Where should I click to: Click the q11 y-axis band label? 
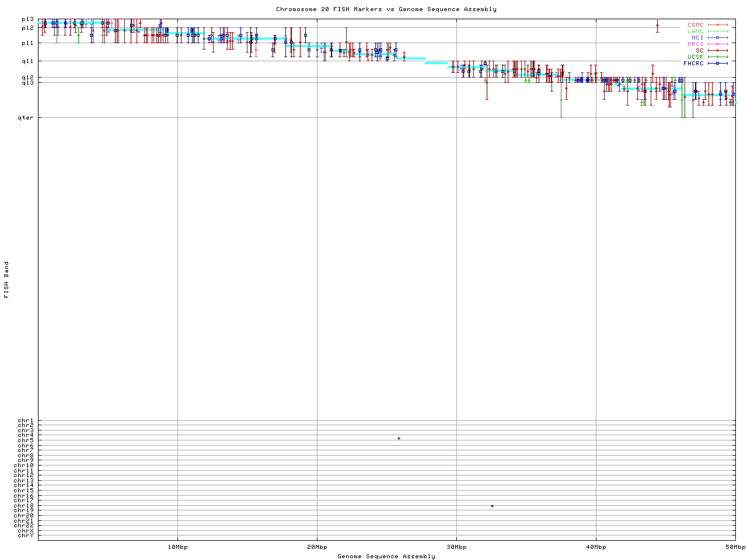click(x=27, y=61)
